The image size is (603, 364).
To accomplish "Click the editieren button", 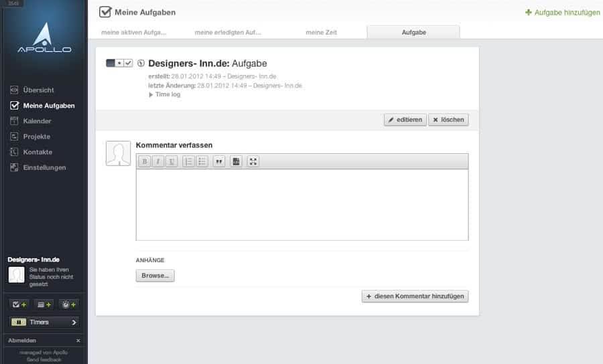I will 405,120.
